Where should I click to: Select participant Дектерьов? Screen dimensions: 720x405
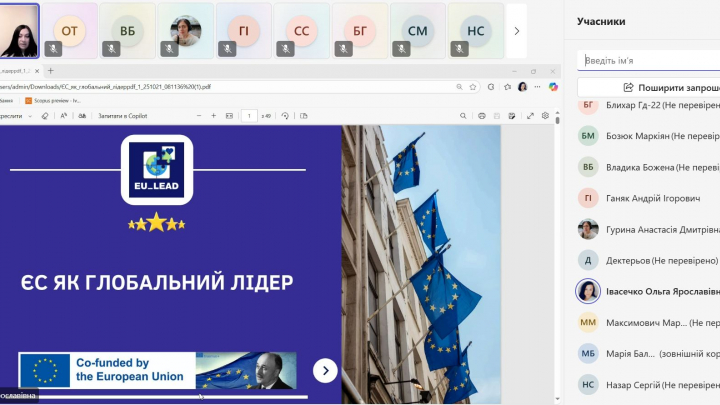coord(648,260)
